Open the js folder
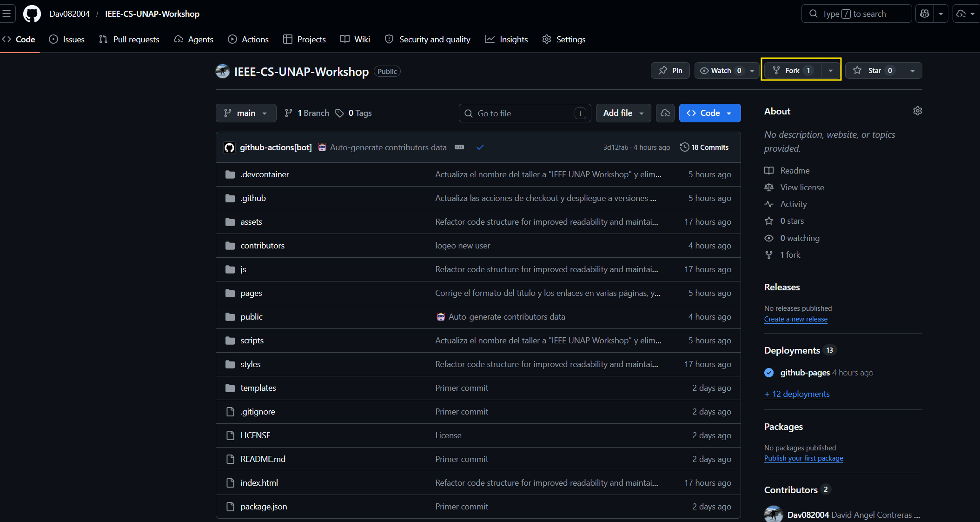The height and width of the screenshot is (522, 980). [x=243, y=269]
